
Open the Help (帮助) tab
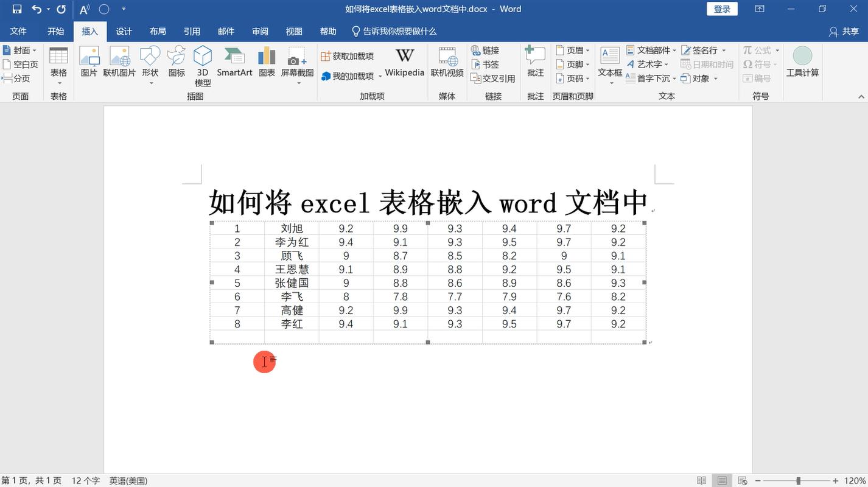328,31
